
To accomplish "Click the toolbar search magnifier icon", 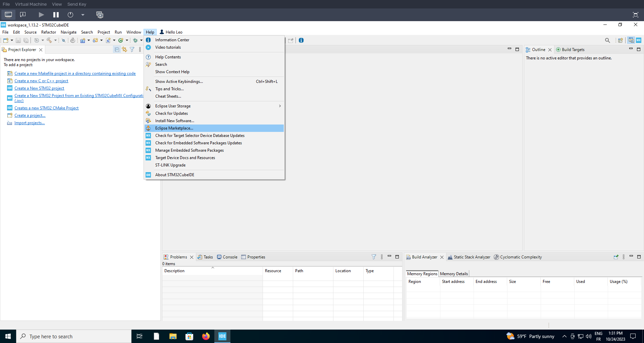I will coord(607,40).
